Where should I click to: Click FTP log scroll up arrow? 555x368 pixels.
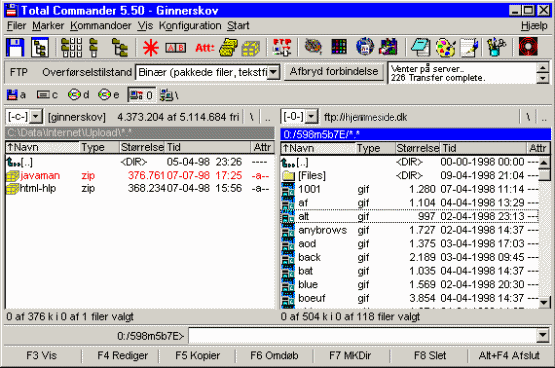(x=543, y=67)
